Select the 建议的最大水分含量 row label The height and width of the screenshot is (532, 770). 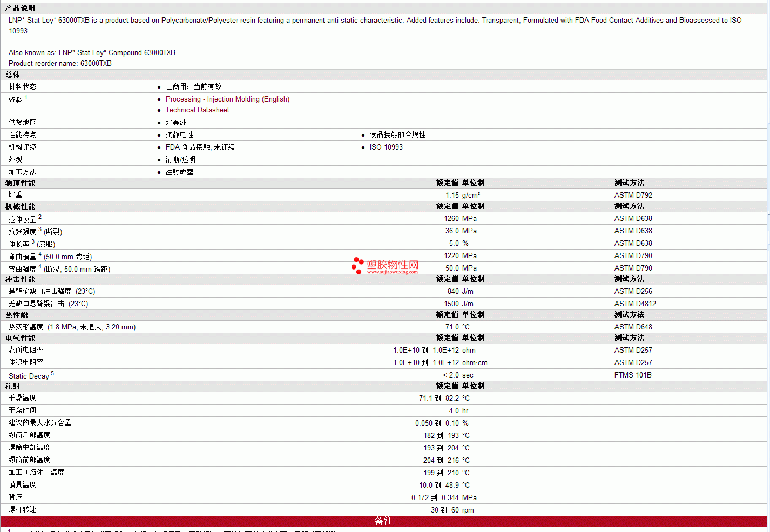[x=40, y=423]
